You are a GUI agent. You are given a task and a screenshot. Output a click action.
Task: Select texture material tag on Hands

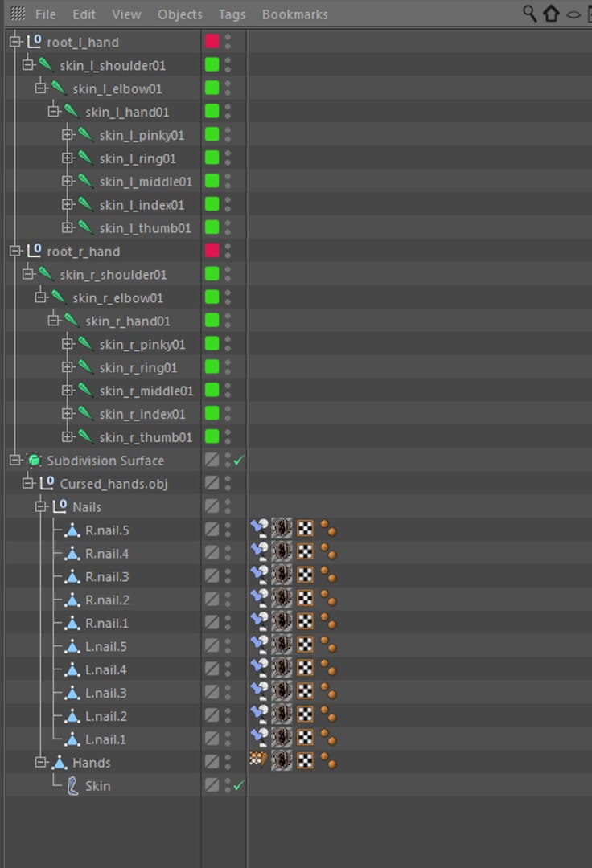pyautogui.click(x=282, y=760)
